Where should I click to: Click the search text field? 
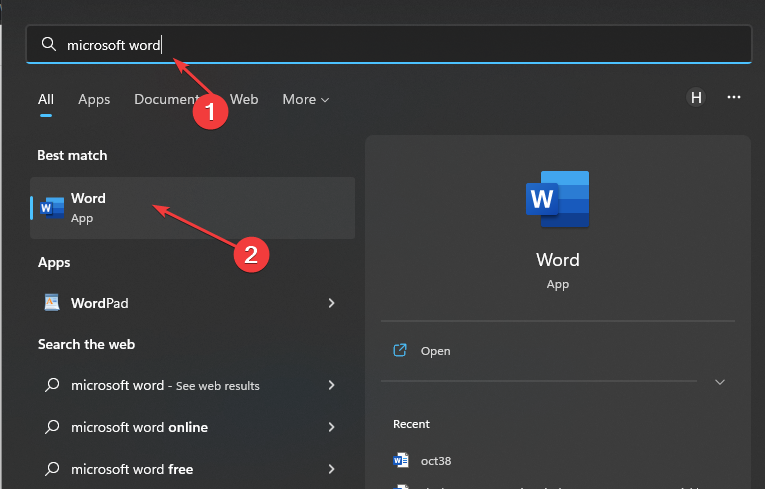(400, 45)
